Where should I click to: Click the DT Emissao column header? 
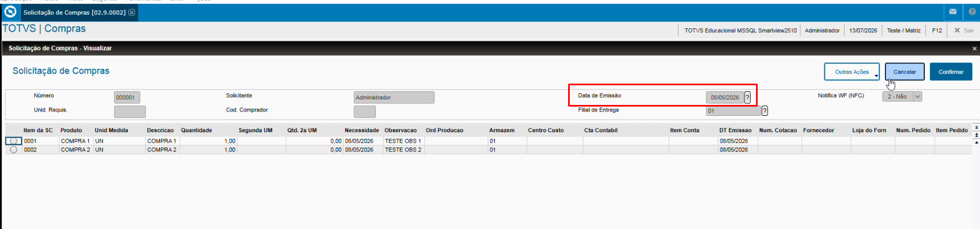click(735, 130)
